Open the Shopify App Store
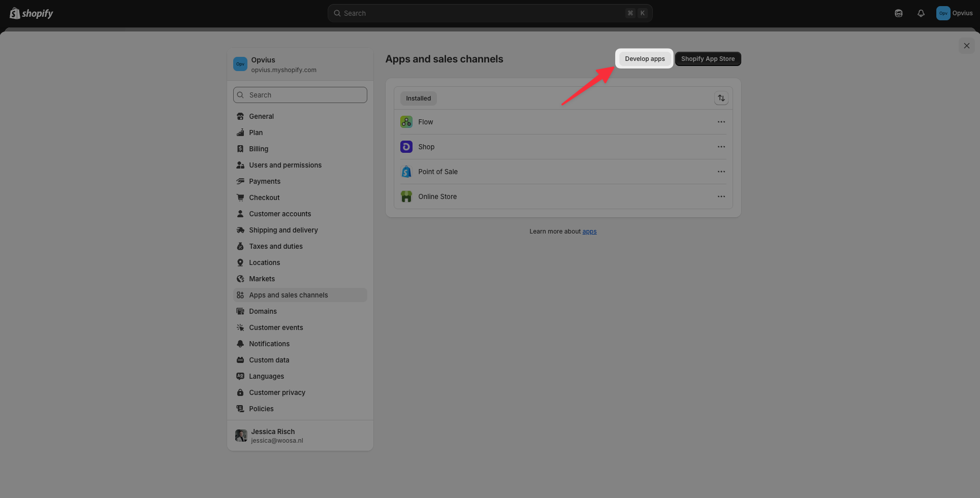 pos(708,59)
